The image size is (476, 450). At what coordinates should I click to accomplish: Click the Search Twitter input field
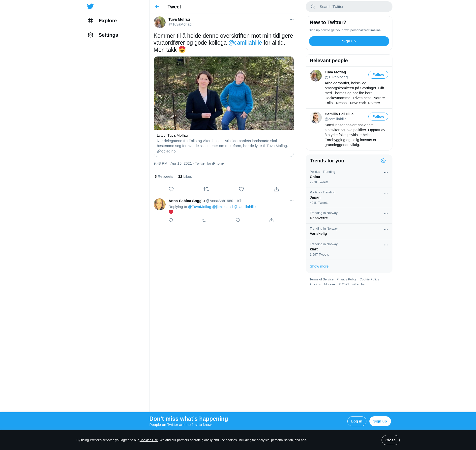coord(349,7)
